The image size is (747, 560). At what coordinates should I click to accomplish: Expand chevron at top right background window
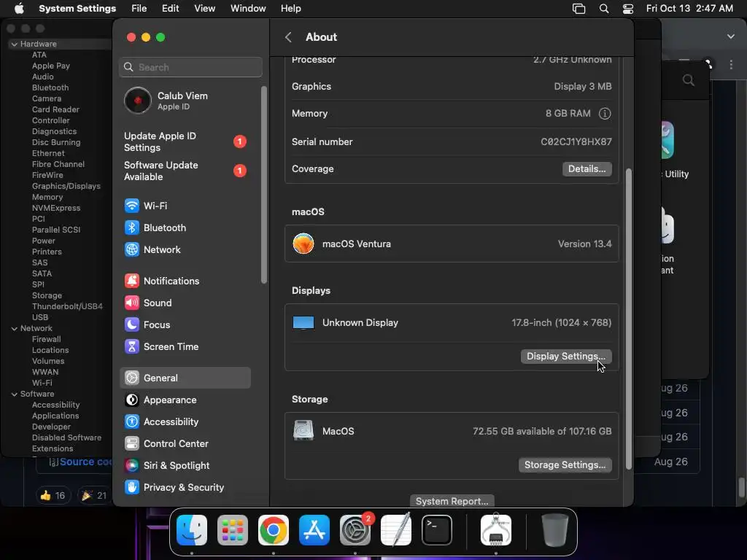click(x=730, y=36)
